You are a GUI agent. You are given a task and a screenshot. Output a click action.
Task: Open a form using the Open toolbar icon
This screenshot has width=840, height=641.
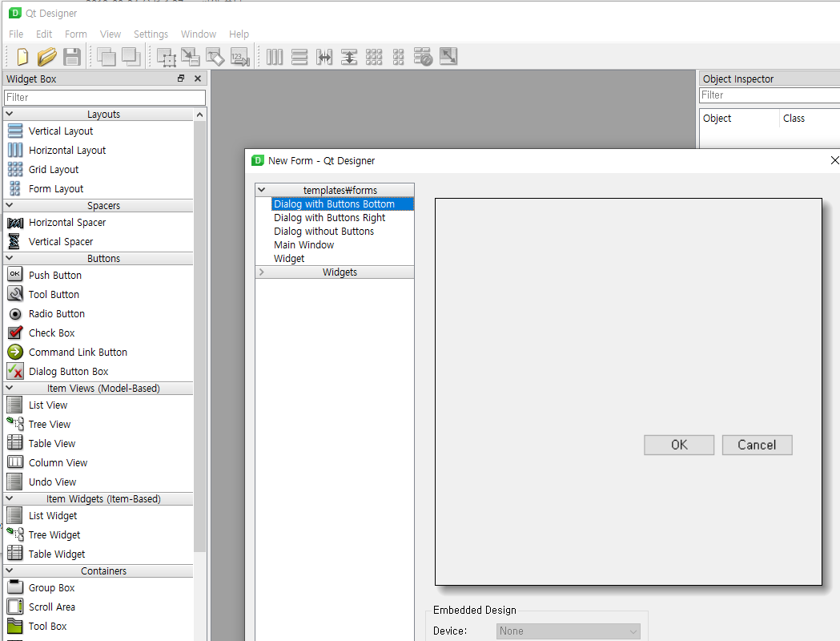(x=47, y=56)
